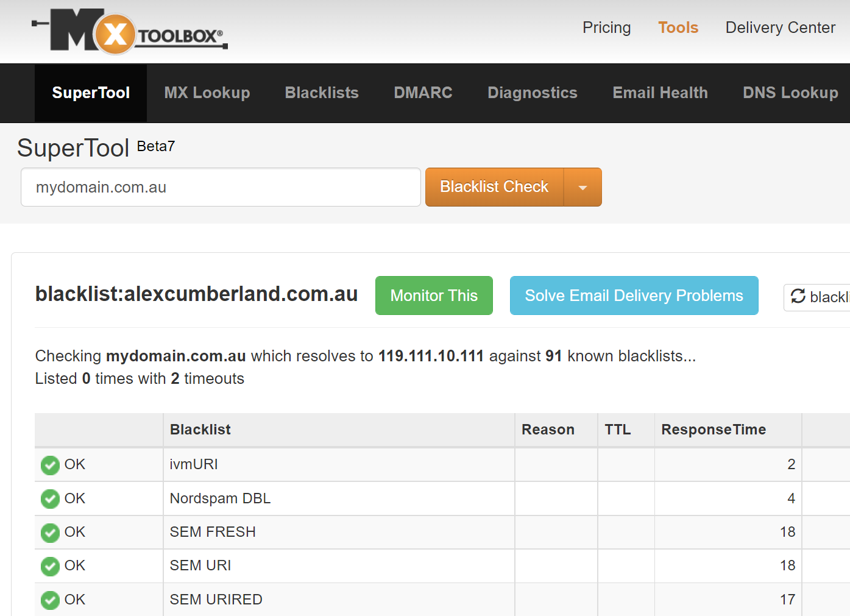Click the Blacklist Check button
This screenshot has height=616, width=850.
tap(494, 187)
